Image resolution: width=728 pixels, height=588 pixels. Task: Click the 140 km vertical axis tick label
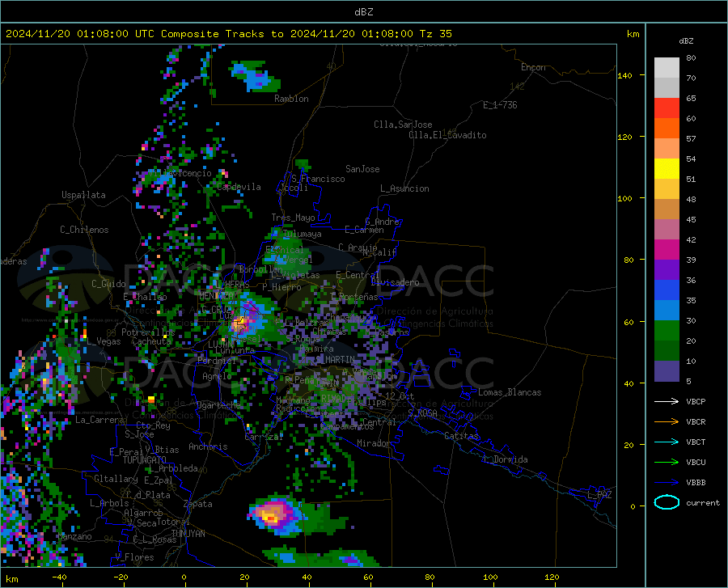tap(624, 75)
